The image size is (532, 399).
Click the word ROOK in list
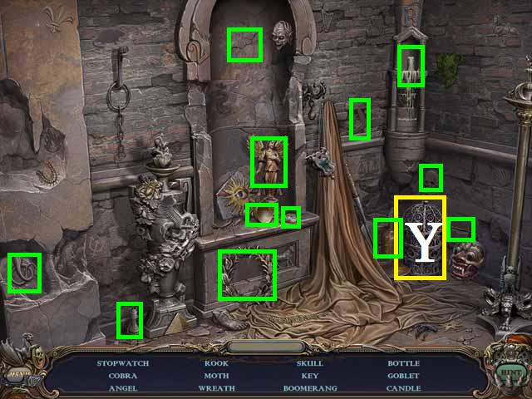click(x=216, y=363)
